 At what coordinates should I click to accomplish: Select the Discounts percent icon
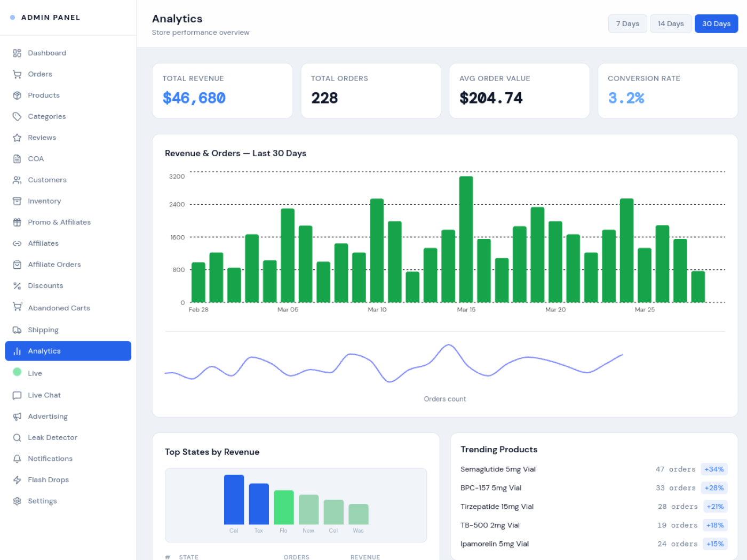pyautogui.click(x=17, y=285)
